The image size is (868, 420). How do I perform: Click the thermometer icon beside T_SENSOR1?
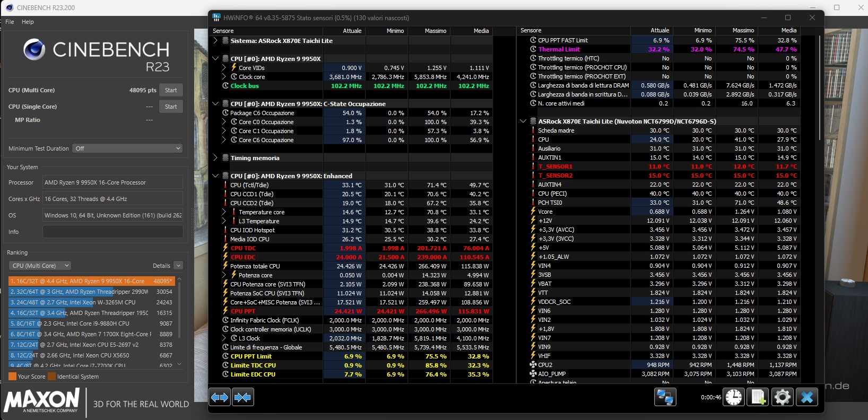(x=533, y=167)
